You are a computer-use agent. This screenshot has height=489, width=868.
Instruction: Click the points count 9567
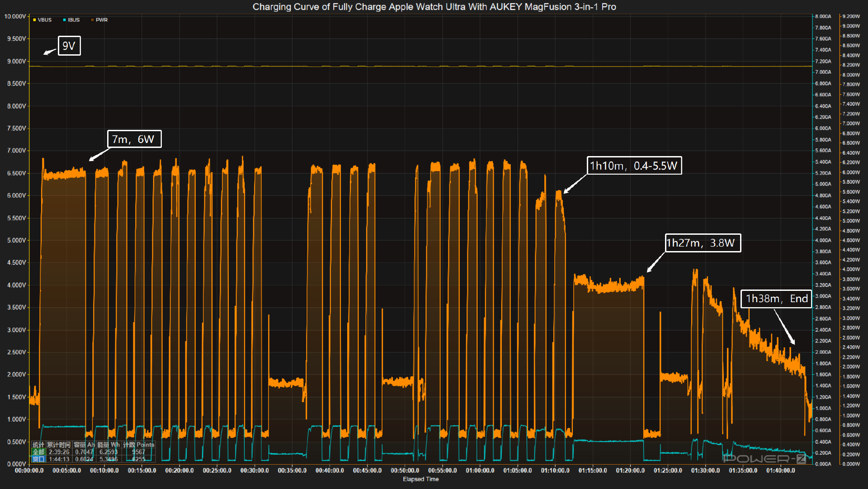click(x=138, y=452)
